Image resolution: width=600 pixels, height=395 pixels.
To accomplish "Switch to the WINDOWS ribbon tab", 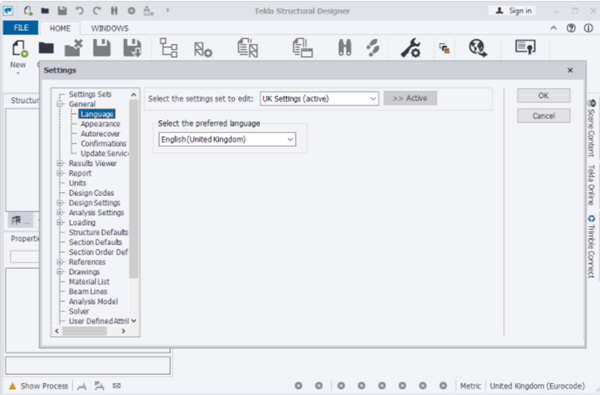I will pos(109,28).
